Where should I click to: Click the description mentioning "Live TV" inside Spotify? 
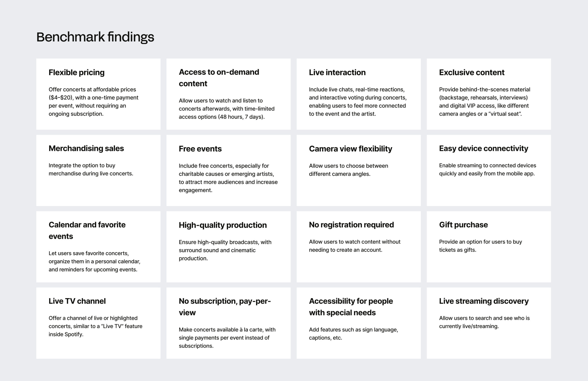tap(95, 326)
